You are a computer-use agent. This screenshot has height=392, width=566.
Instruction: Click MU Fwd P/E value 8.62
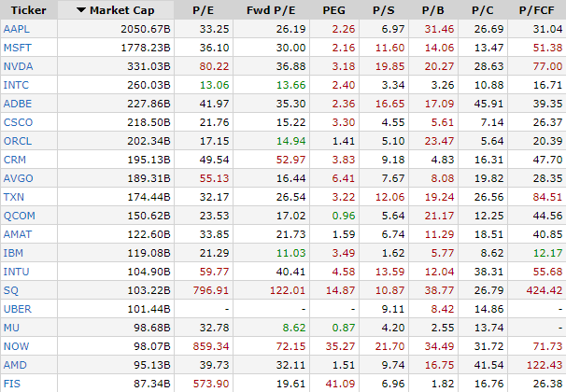pos(294,328)
